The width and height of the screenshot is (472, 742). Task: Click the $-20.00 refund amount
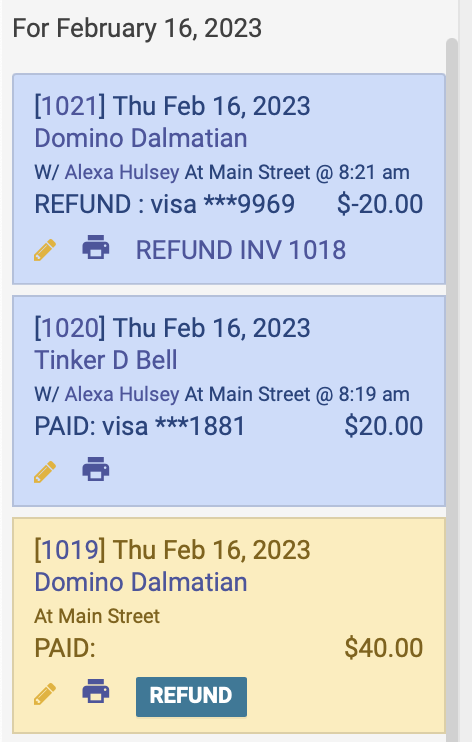pos(380,204)
